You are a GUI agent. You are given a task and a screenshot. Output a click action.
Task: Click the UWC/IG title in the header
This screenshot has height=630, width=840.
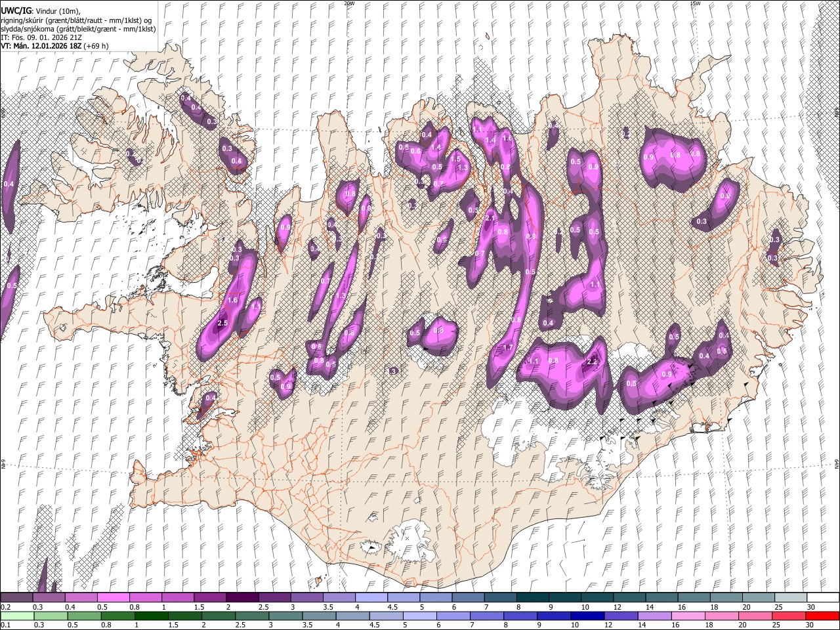point(16,12)
